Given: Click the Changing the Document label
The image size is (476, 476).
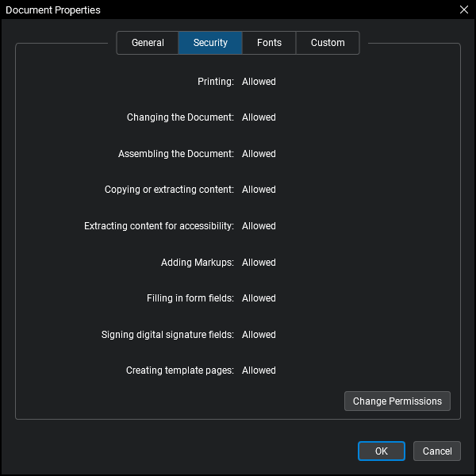Looking at the screenshot, I should coord(180,117).
